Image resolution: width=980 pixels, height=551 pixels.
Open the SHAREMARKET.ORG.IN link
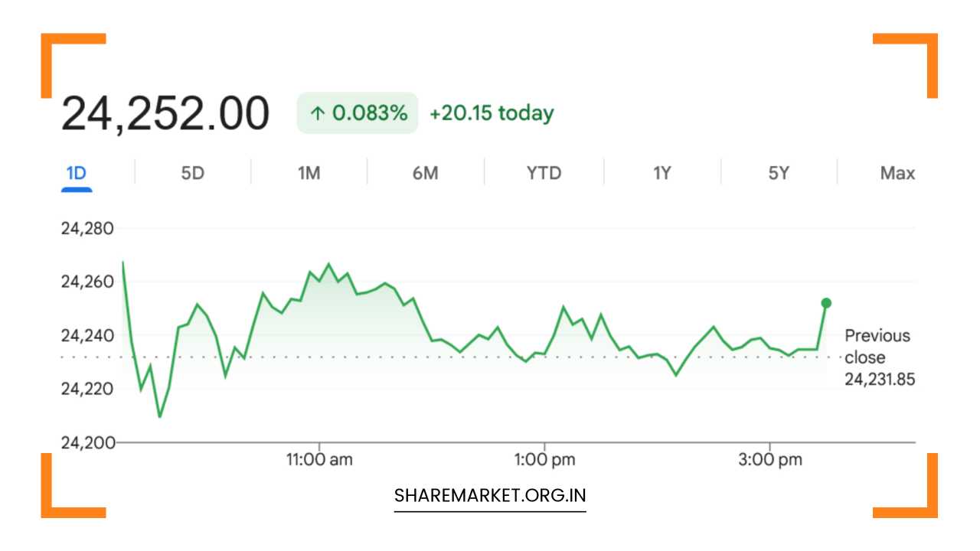click(490, 495)
